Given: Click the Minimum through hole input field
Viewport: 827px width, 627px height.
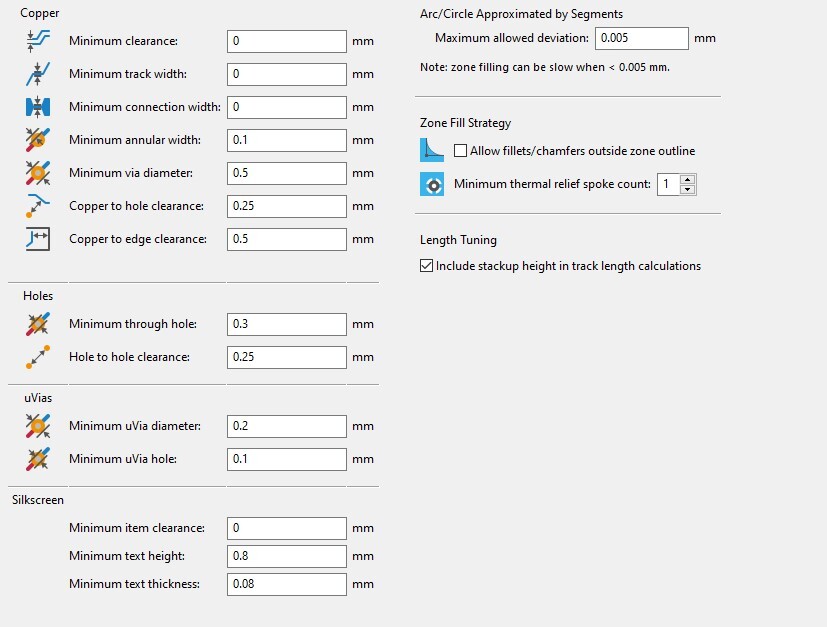Looking at the screenshot, I should coord(287,324).
